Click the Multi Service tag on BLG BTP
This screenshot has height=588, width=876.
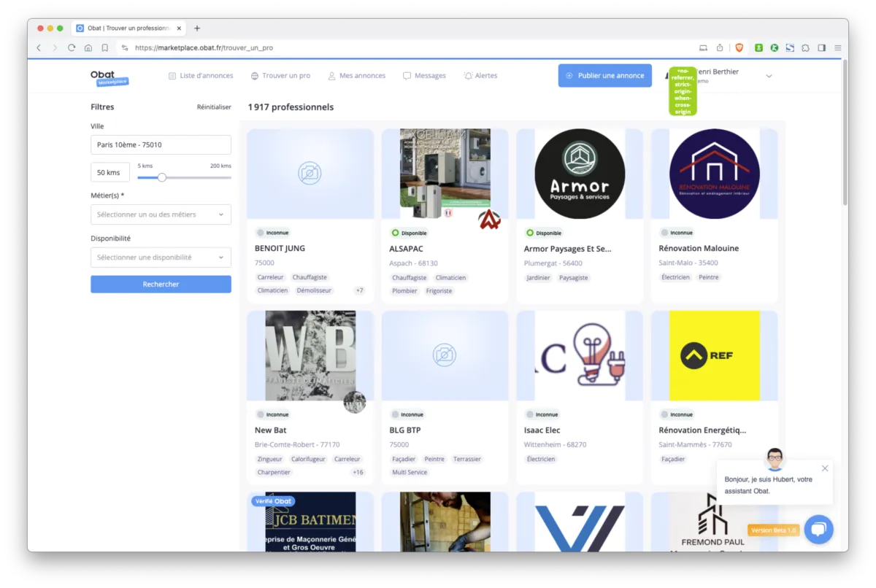click(x=410, y=472)
